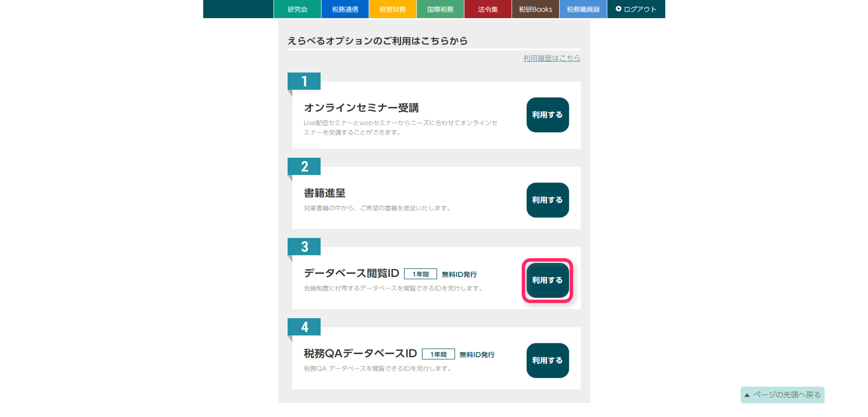This screenshot has height=417, width=868.
Task: Click 利用する for データベース閲覧ID
Action: (547, 280)
